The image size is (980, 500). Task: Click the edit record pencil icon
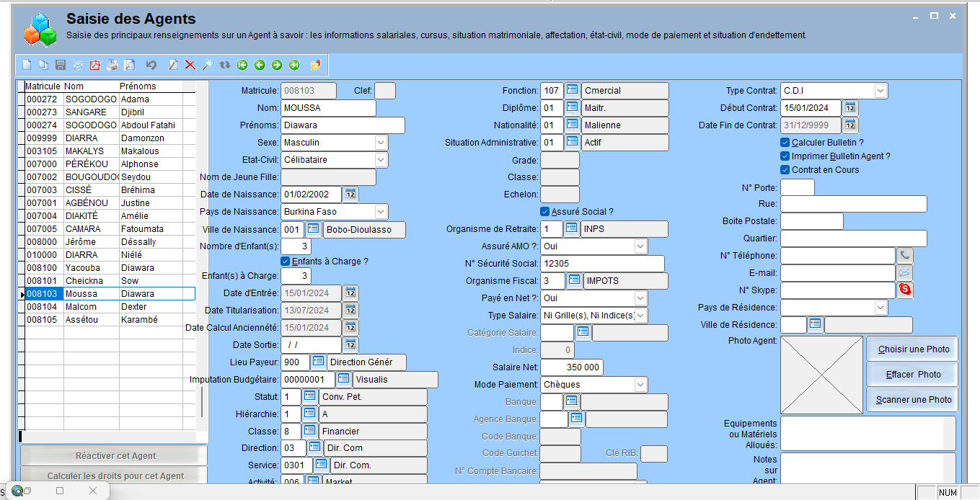(173, 65)
